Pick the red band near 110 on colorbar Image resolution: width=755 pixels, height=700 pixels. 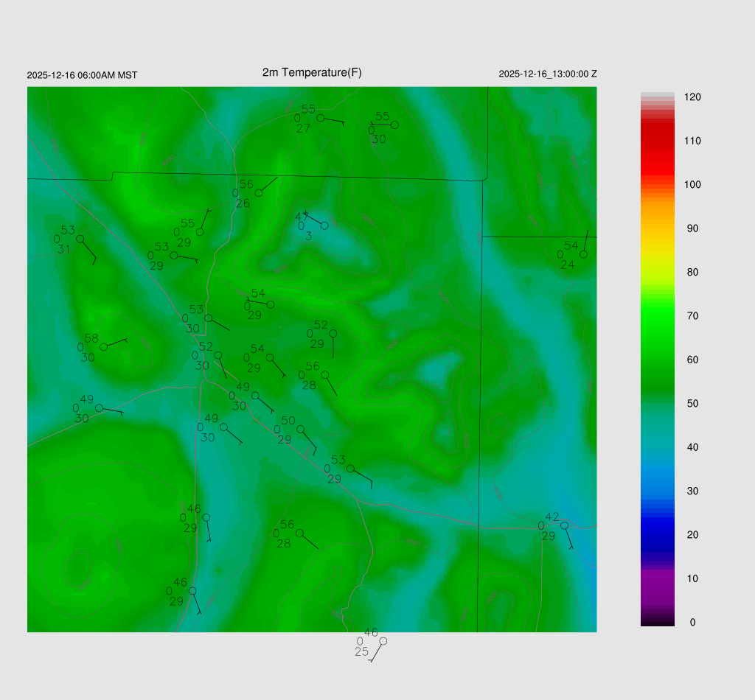658,140
